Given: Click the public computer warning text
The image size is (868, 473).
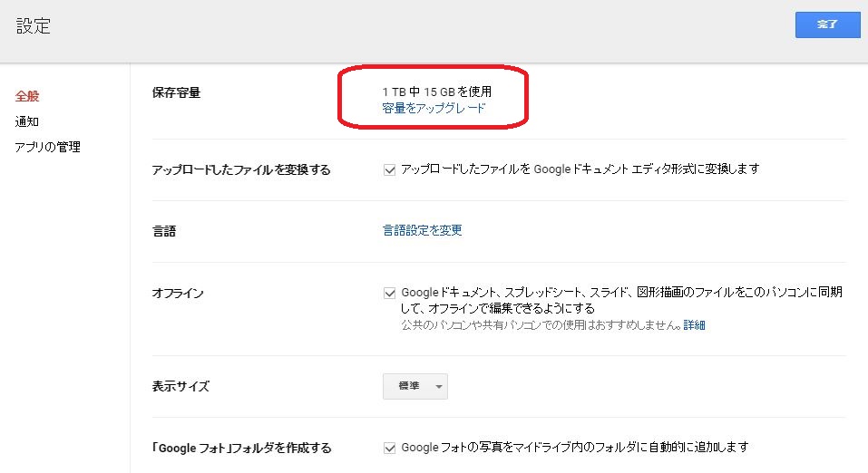Looking at the screenshot, I should click(x=541, y=324).
